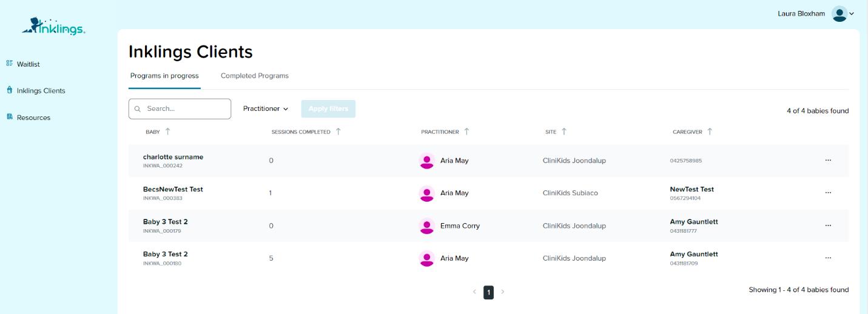Screen dimensions: 868x314
Task: Click the 4 of 4 babies found count
Action: tap(818, 111)
